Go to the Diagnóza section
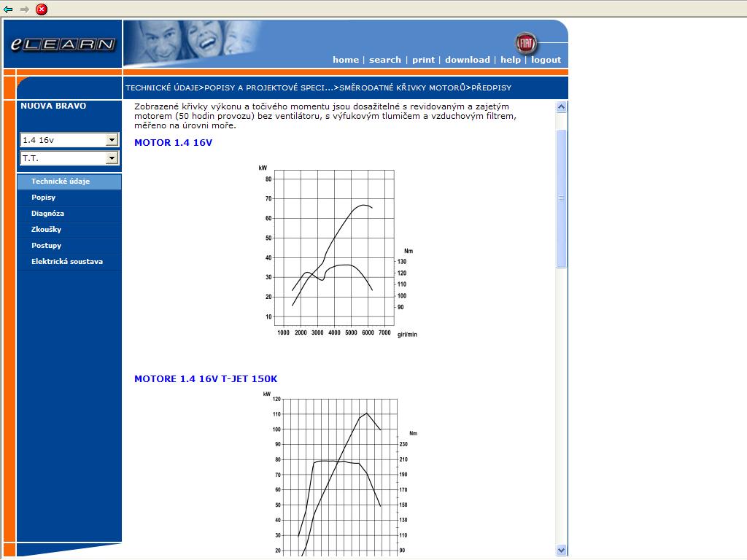The height and width of the screenshot is (560, 747). point(48,214)
